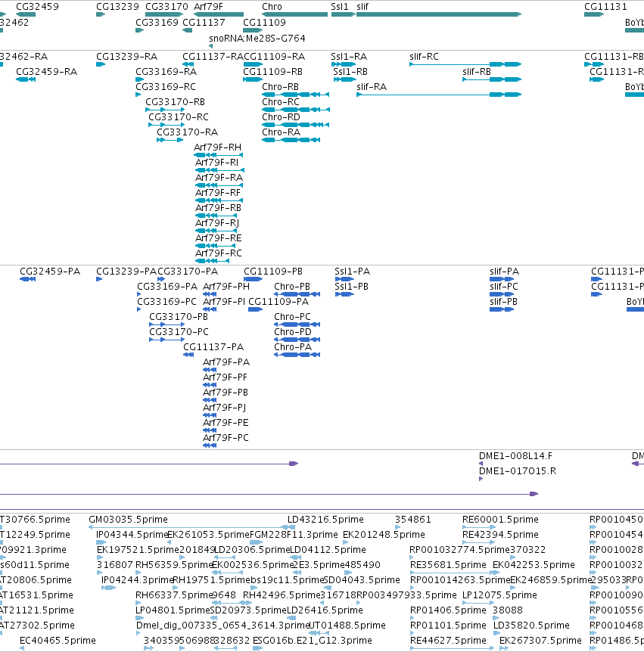644x652 pixels.
Task: Click protein Arf79F-PC label
Action: (226, 437)
